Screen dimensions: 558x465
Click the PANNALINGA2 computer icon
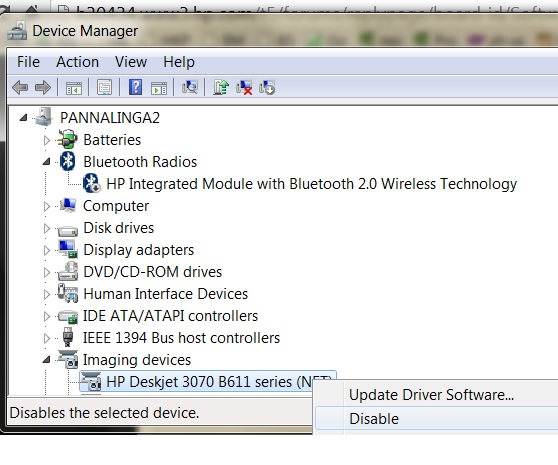point(44,117)
